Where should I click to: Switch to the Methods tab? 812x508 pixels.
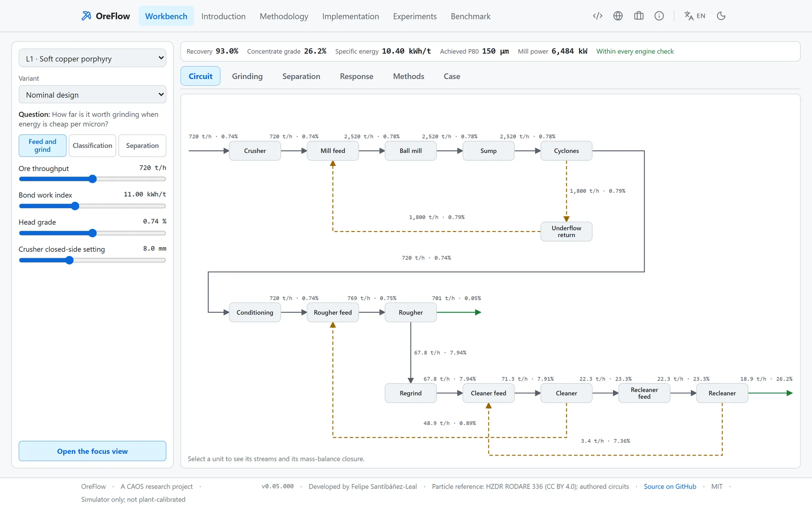pos(409,76)
